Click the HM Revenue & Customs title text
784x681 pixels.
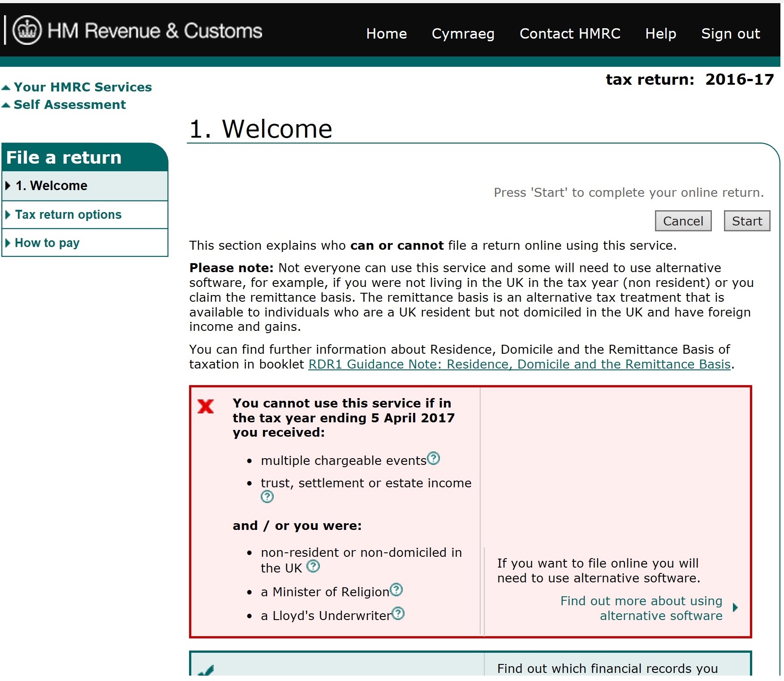[x=155, y=30]
